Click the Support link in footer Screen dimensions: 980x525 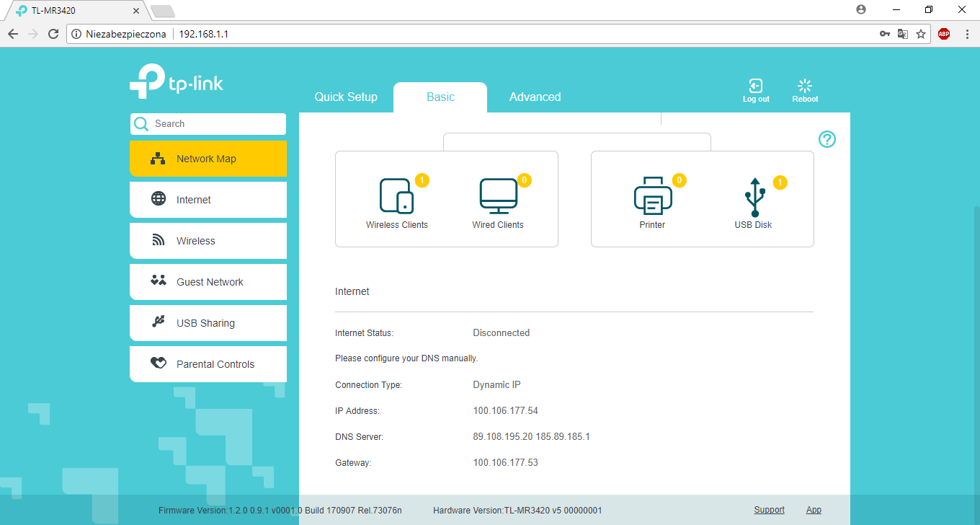(x=769, y=510)
